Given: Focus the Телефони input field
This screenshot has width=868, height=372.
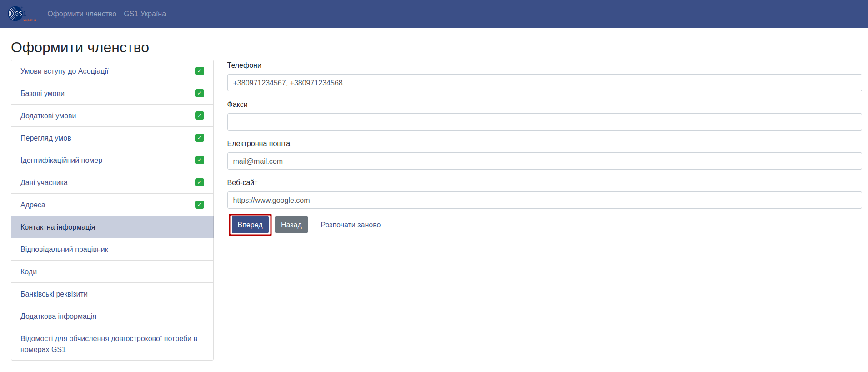Looking at the screenshot, I should coord(544,83).
